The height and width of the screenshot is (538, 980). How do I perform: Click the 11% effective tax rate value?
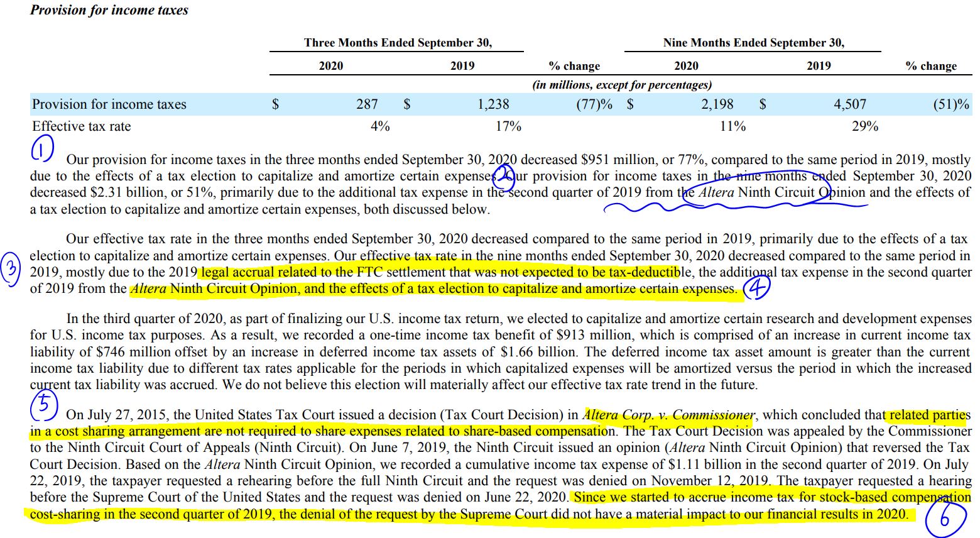[732, 126]
